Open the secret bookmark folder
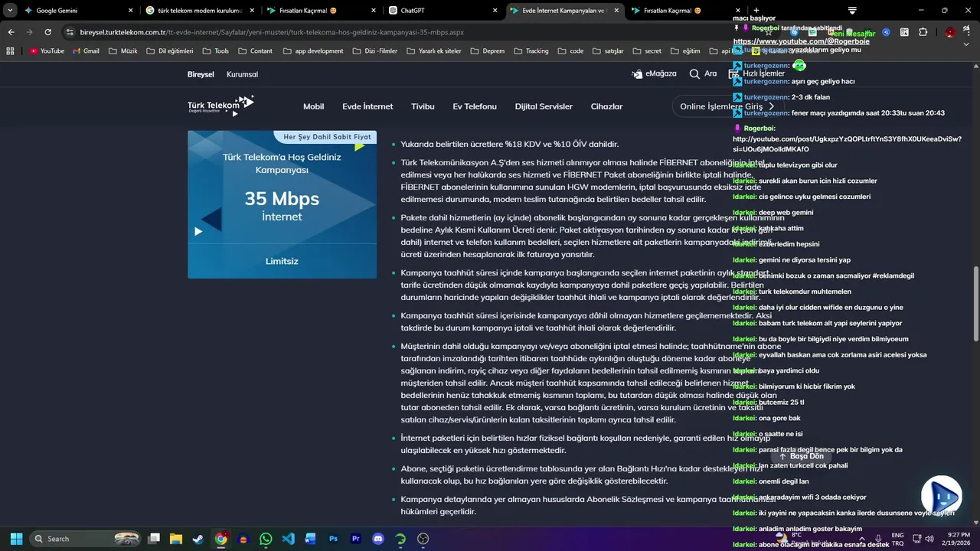 (x=646, y=51)
